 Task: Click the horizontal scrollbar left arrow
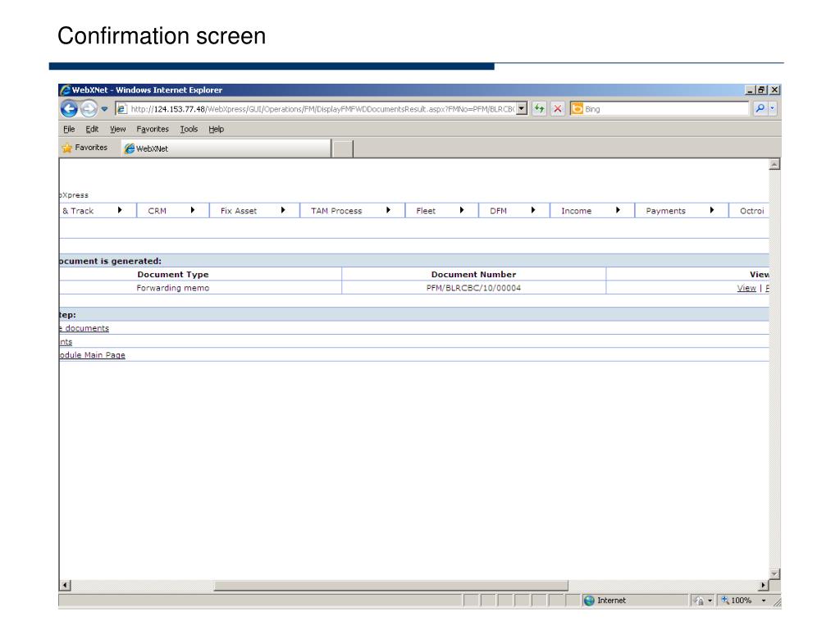tap(65, 585)
